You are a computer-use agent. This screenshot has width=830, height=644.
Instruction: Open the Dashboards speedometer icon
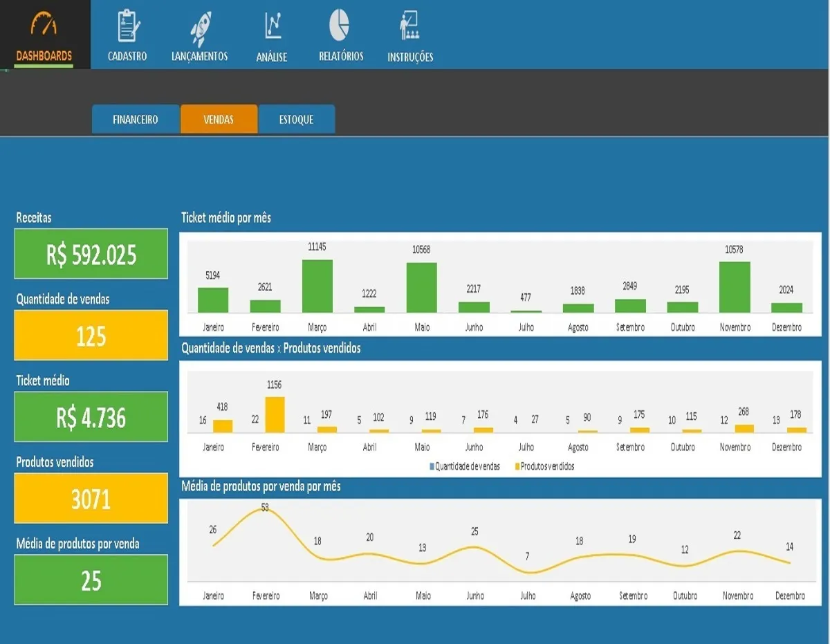pos(44,24)
